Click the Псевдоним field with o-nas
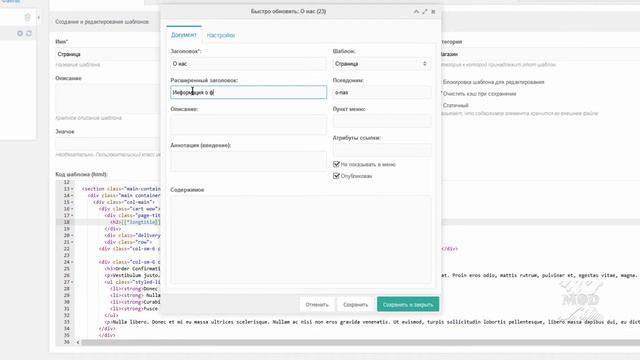 tap(382, 92)
